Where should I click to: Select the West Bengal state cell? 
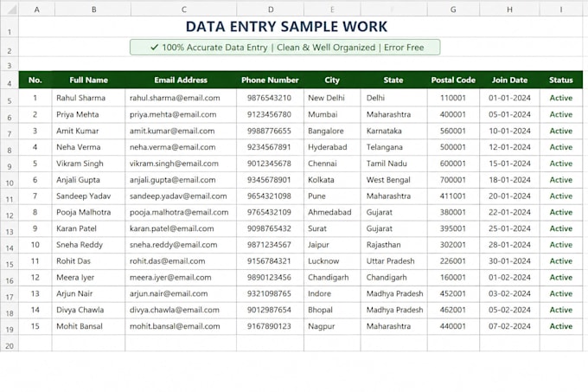(x=393, y=180)
